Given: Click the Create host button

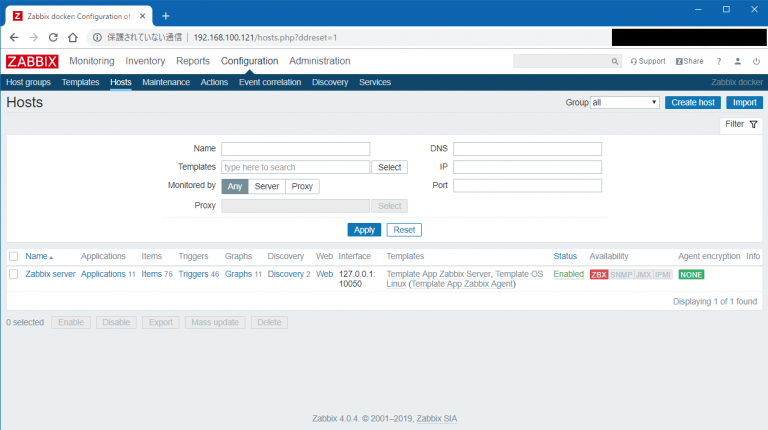Looking at the screenshot, I should [x=693, y=102].
